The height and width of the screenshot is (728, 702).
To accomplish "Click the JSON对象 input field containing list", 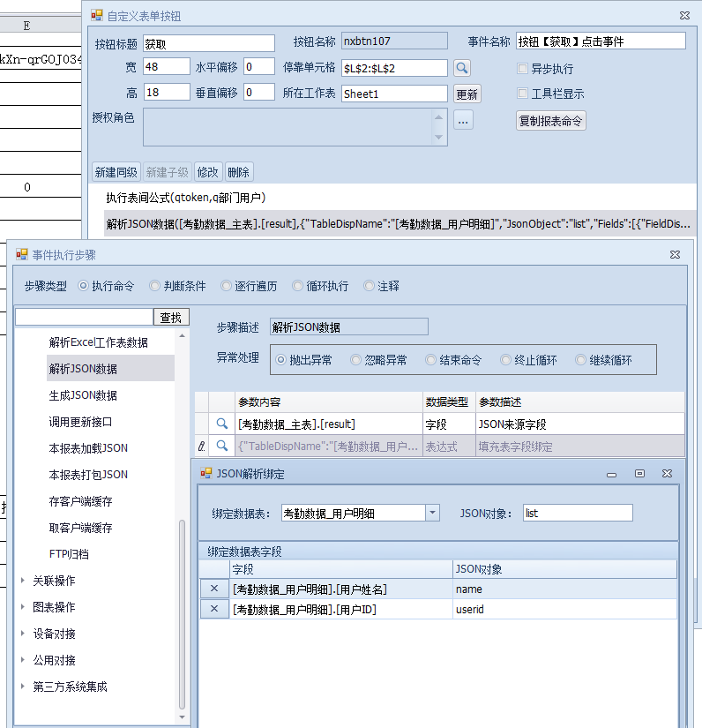I will (x=578, y=513).
